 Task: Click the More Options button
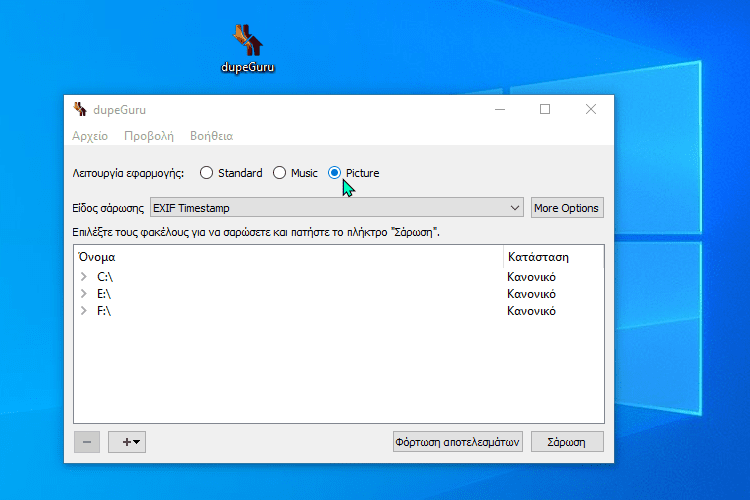(x=567, y=208)
